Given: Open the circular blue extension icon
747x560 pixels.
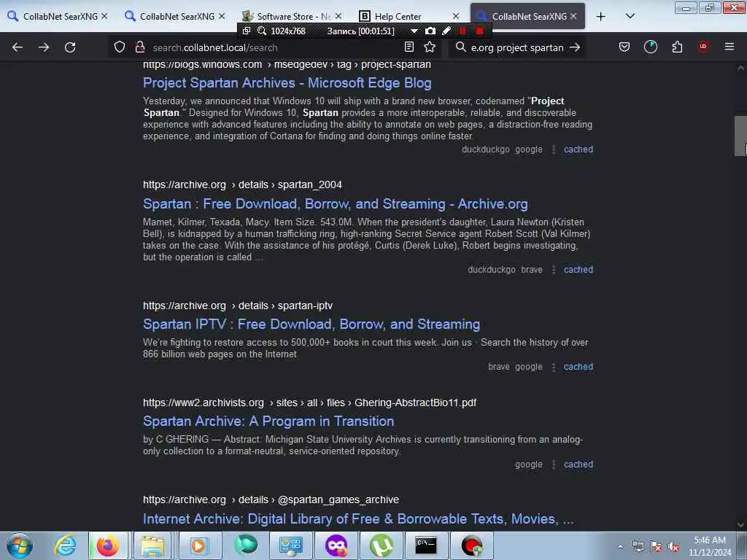Looking at the screenshot, I should click(650, 47).
